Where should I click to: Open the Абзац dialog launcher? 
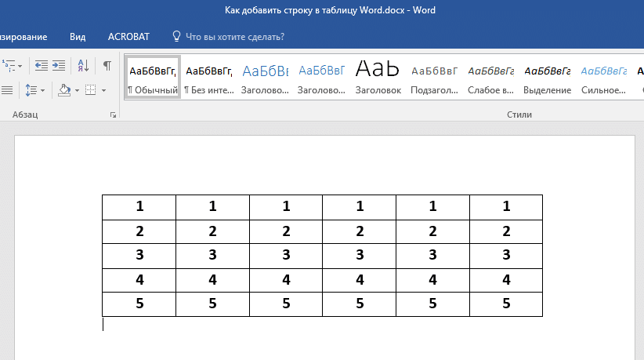tap(114, 115)
